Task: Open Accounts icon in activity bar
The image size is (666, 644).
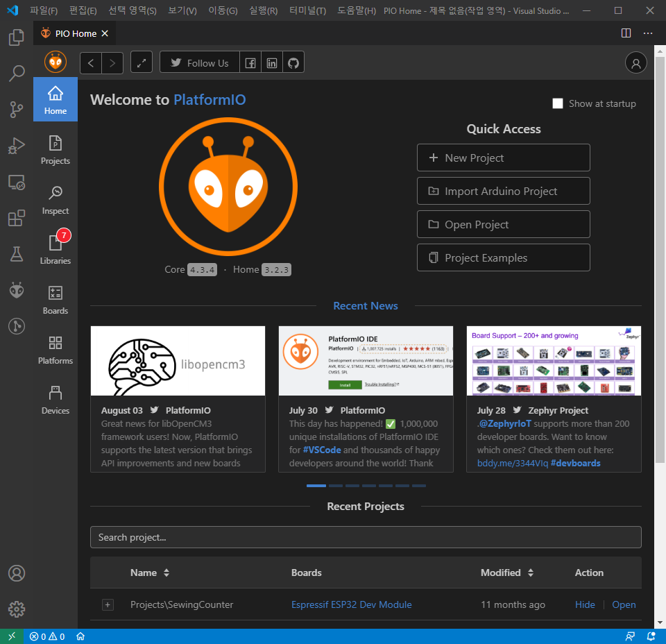Action: [17, 573]
